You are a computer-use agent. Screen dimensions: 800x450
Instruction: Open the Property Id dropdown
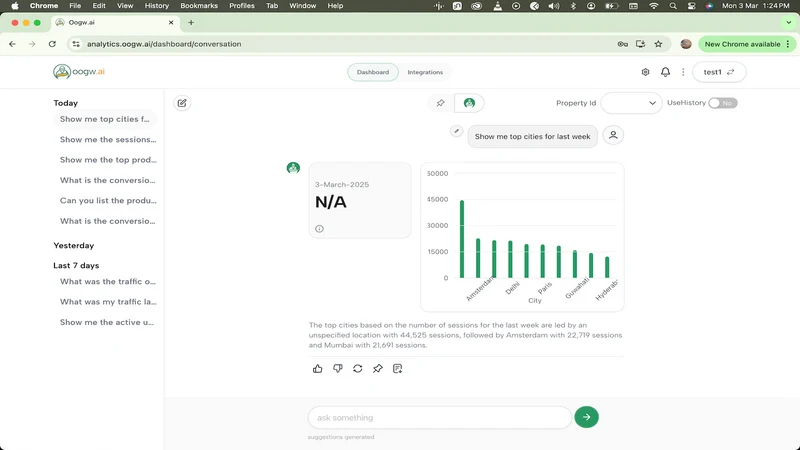point(632,103)
